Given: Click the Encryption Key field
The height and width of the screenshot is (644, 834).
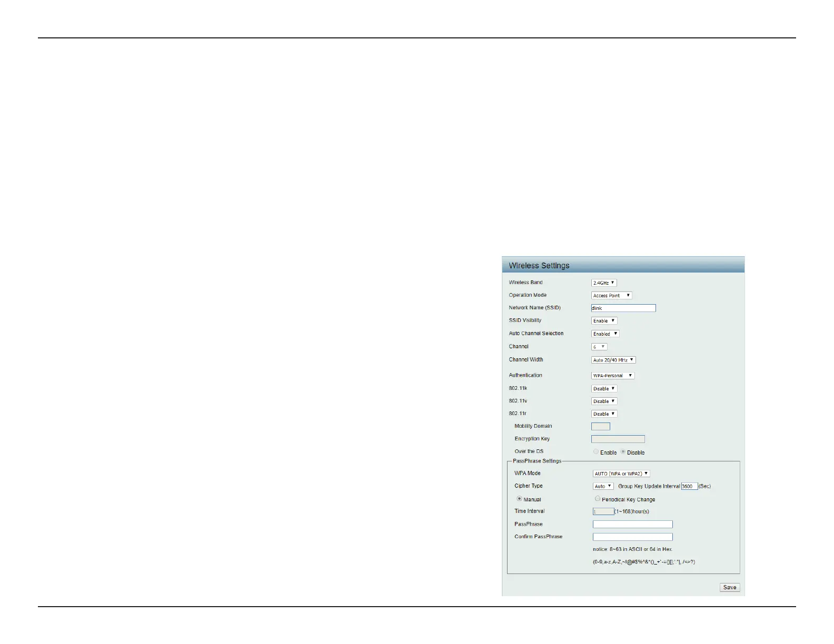Looking at the screenshot, I should pos(618,439).
